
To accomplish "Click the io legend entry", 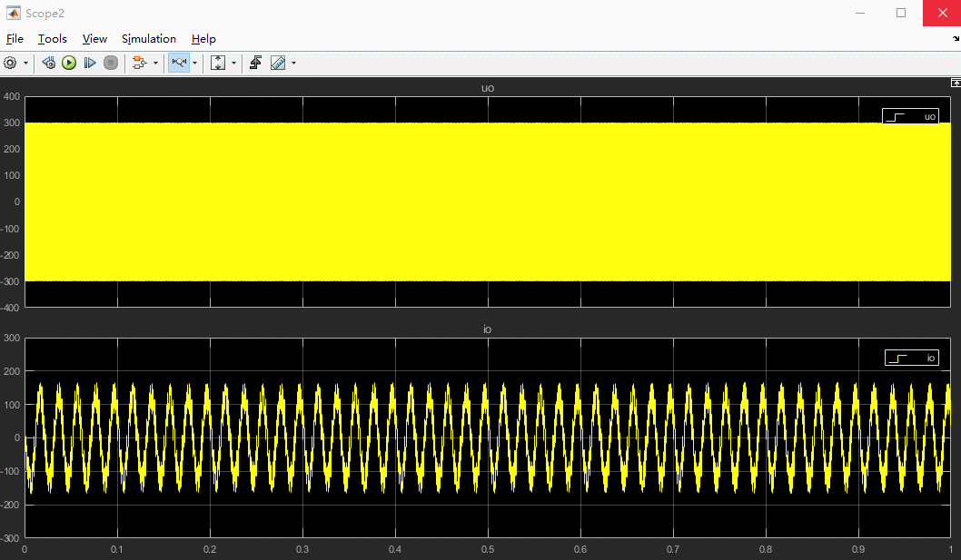I will click(912, 358).
